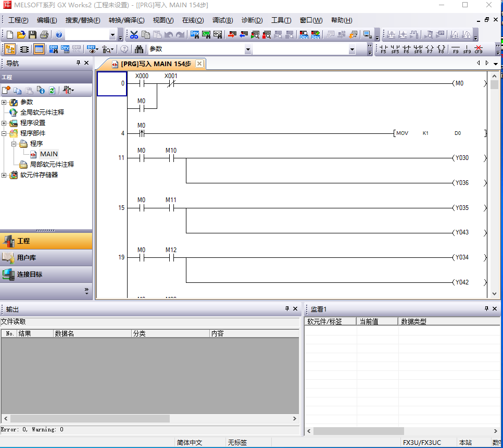Select 全局软元件注释 in the tree
The image size is (503, 448).
42,113
